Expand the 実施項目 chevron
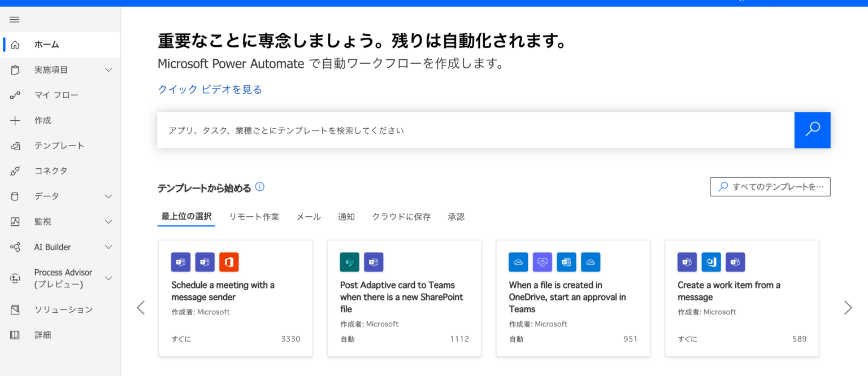The width and height of the screenshot is (868, 376). 108,70
